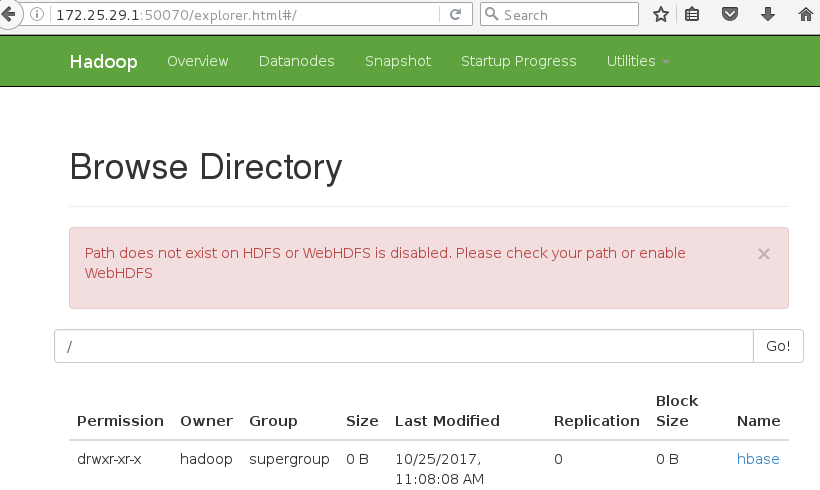Bookmark this page with the star icon
This screenshot has width=820, height=490.
pos(661,14)
